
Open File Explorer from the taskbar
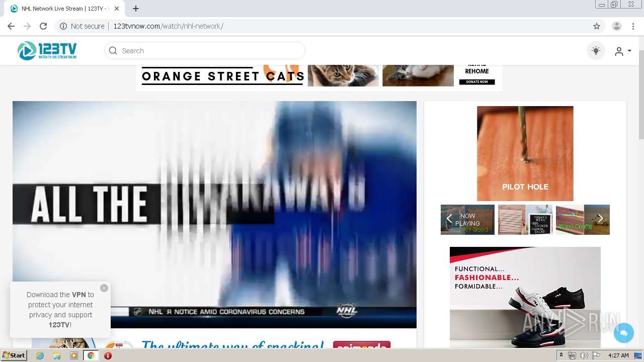click(57, 355)
